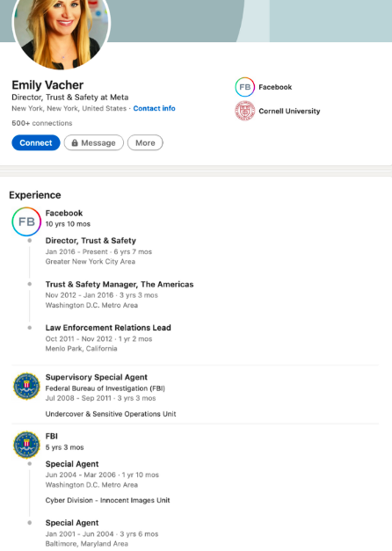Click the Oct 2011 - Nov 2012 date range
This screenshot has height=551, width=392.
point(79,338)
